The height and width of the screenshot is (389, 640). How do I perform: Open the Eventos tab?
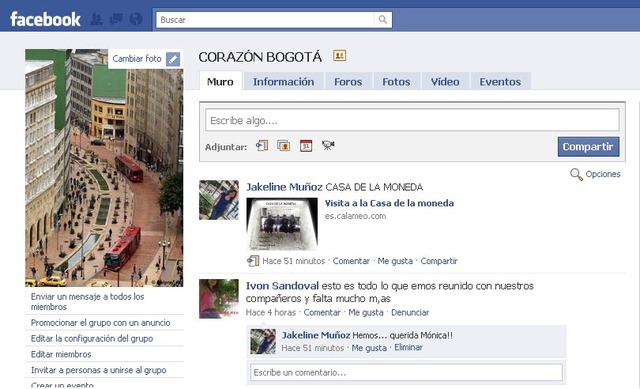pyautogui.click(x=500, y=82)
